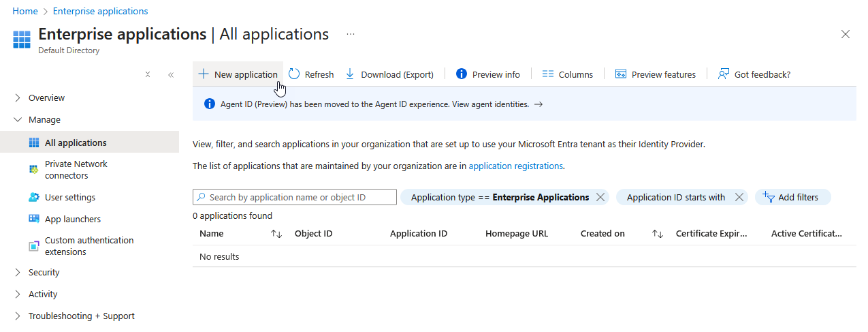Remove the Application ID starts with filter
This screenshot has width=868, height=332.
pyautogui.click(x=739, y=197)
